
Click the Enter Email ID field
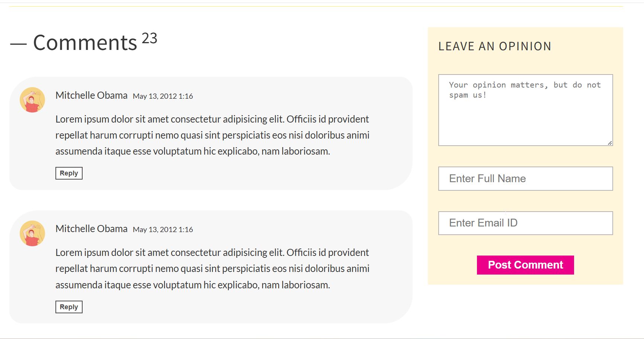pyautogui.click(x=525, y=223)
